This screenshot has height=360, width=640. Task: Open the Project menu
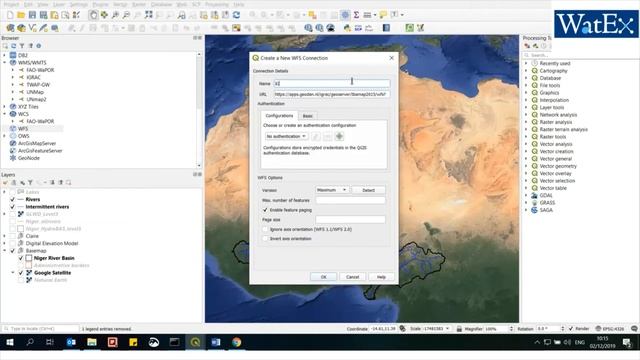11,4
